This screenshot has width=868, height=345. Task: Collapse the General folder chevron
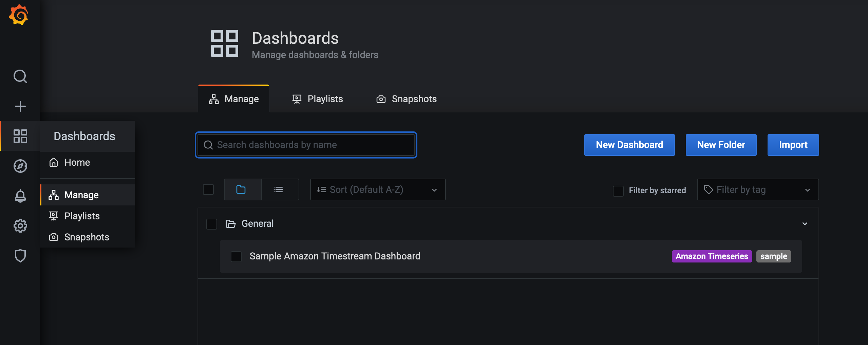805,224
